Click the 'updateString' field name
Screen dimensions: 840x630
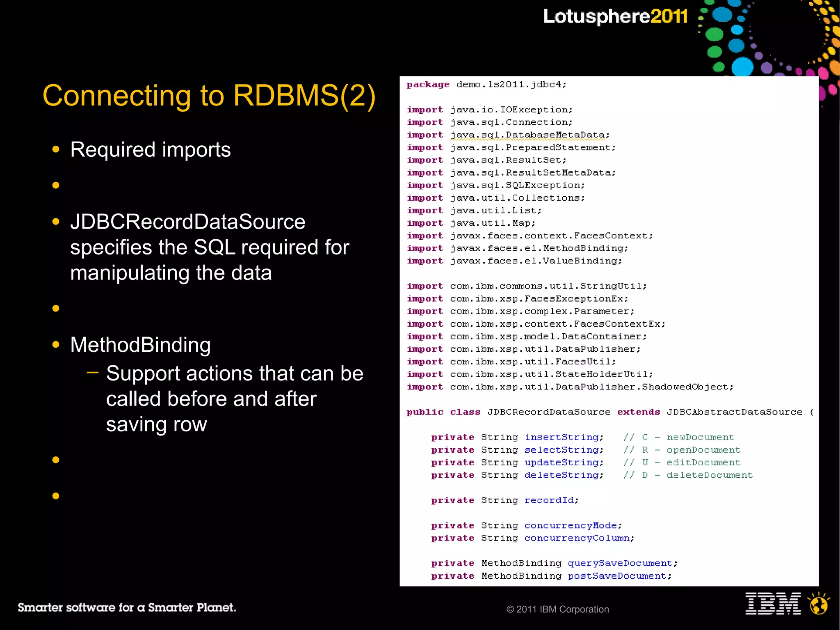point(562,463)
